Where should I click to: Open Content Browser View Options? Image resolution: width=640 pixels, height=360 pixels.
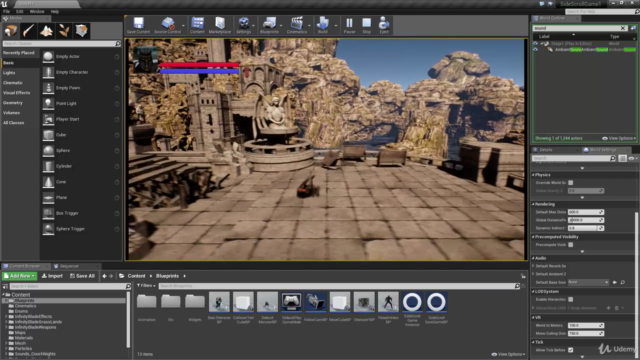(509, 354)
